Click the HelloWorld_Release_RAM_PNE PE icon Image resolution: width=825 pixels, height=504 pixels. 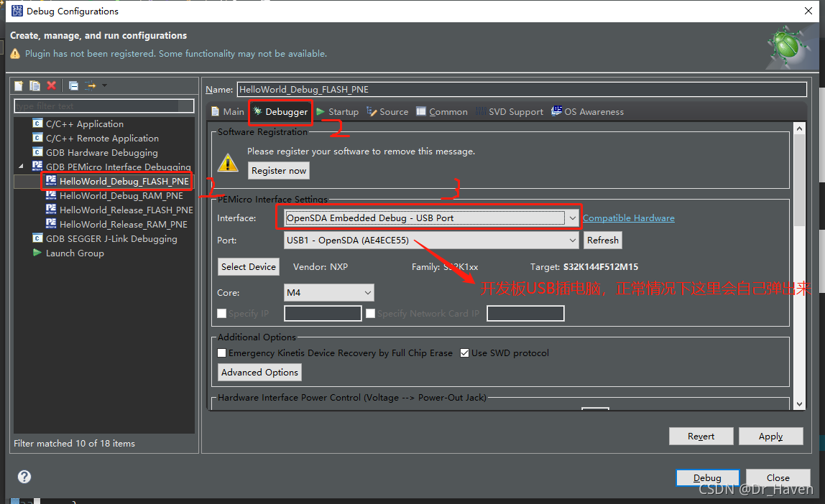pyautogui.click(x=50, y=223)
